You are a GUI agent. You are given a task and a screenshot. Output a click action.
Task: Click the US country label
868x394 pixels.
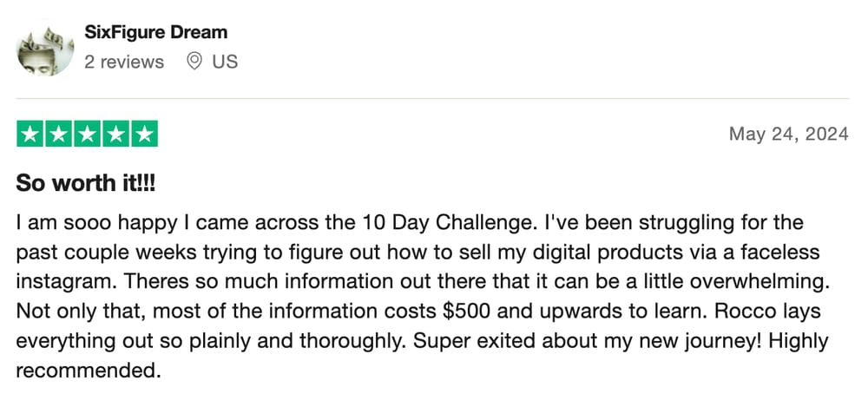point(225,62)
